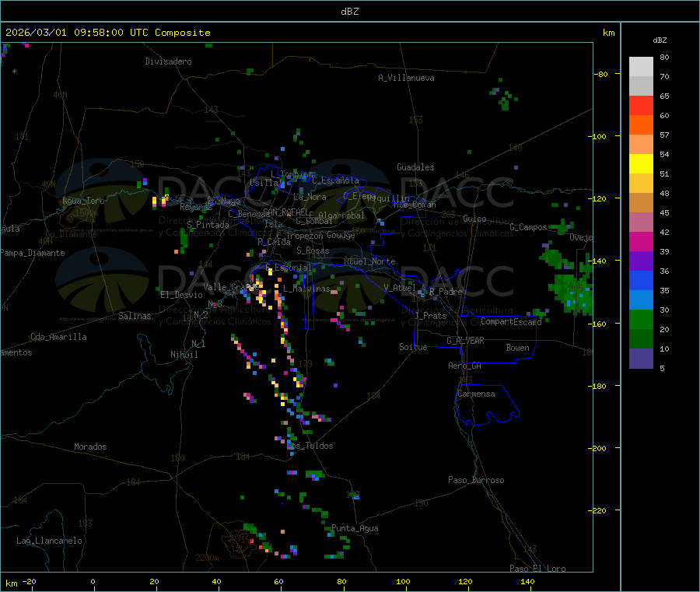Click the Pampa_Diamante location label
This screenshot has height=592, width=700.
click(33, 253)
